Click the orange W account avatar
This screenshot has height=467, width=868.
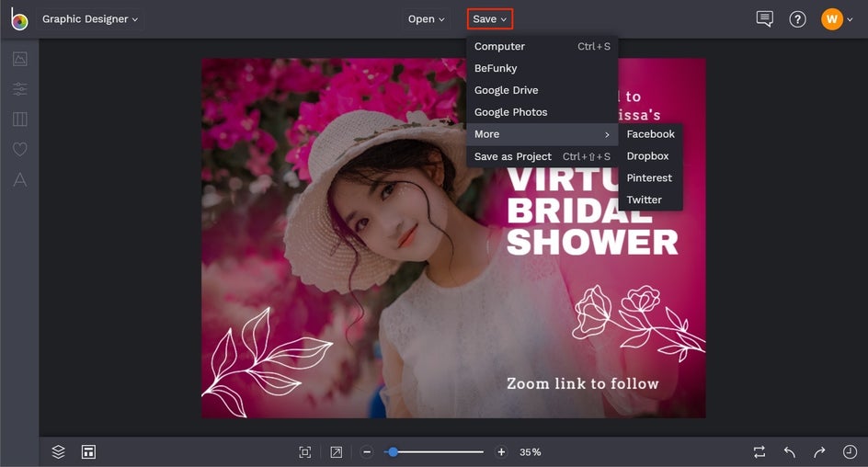pyautogui.click(x=831, y=19)
